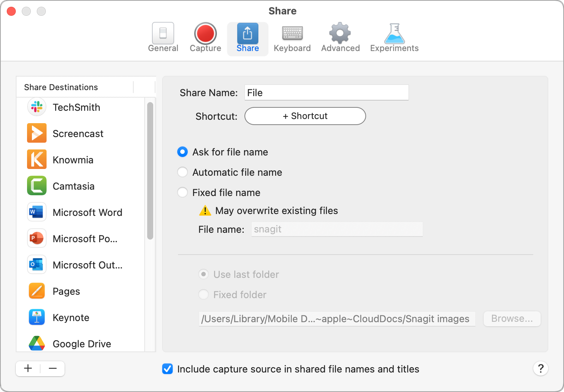Open help with the question mark button
The width and height of the screenshot is (564, 392).
(541, 368)
